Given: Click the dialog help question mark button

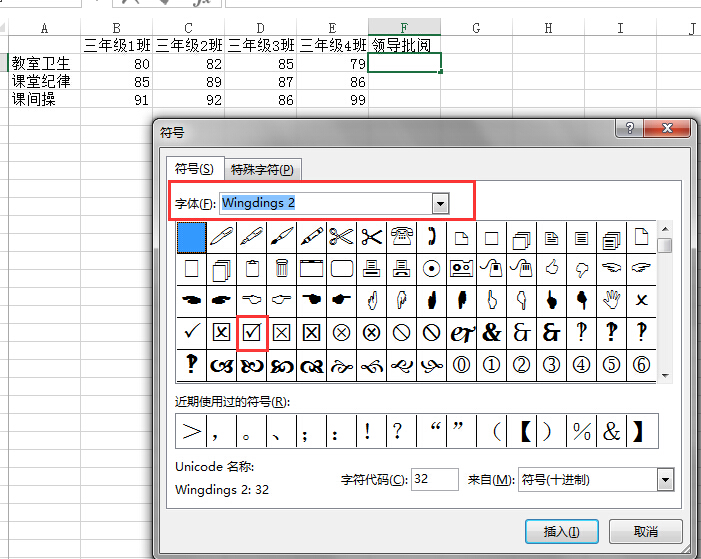Looking at the screenshot, I should click(x=629, y=128).
